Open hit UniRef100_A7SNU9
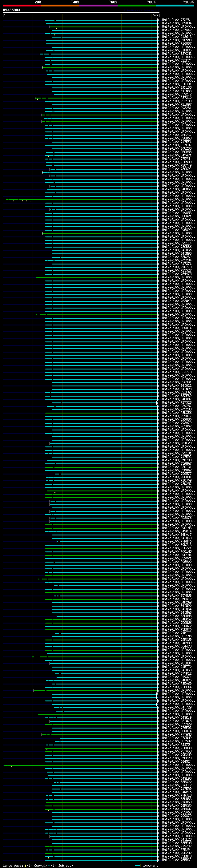The image size is (197, 868). coord(177,738)
